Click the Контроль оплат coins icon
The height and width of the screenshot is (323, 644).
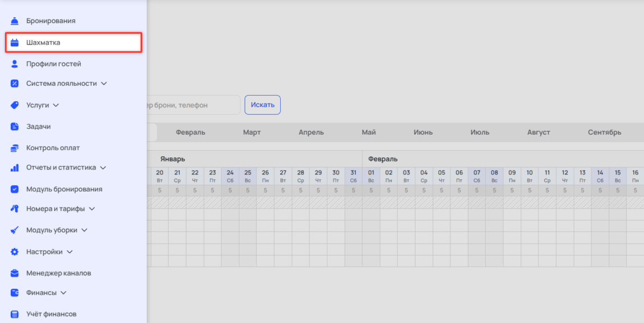(15, 148)
